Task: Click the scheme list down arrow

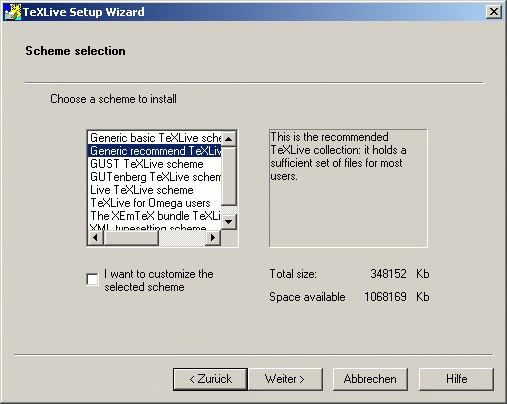Action: (229, 222)
